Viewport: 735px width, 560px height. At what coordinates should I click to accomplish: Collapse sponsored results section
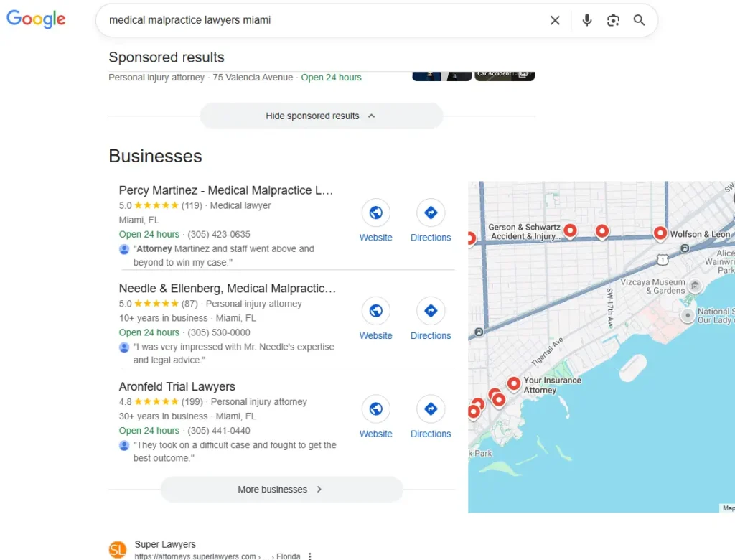click(x=321, y=116)
